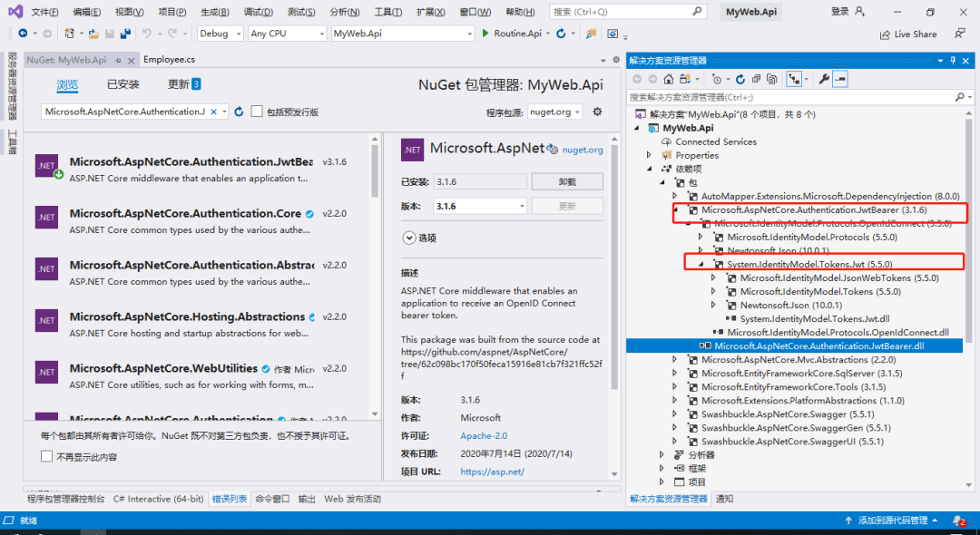
Task: Refresh the Solution Explorer tree
Action: (x=740, y=79)
